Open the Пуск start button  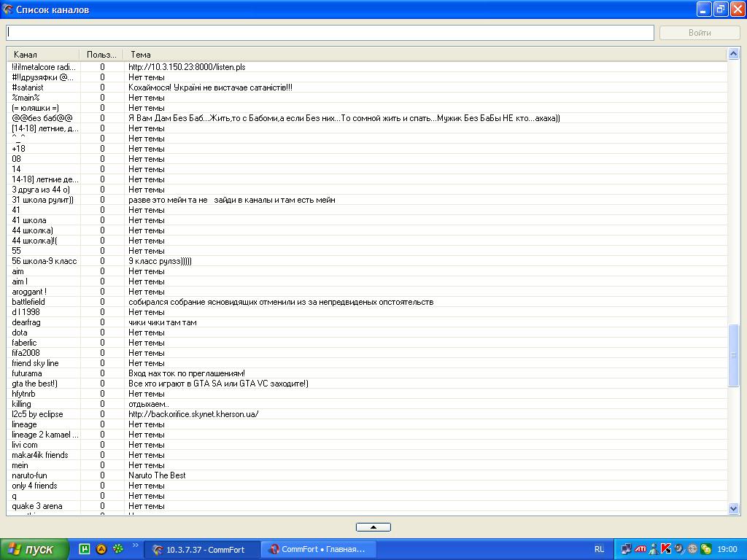tap(34, 549)
